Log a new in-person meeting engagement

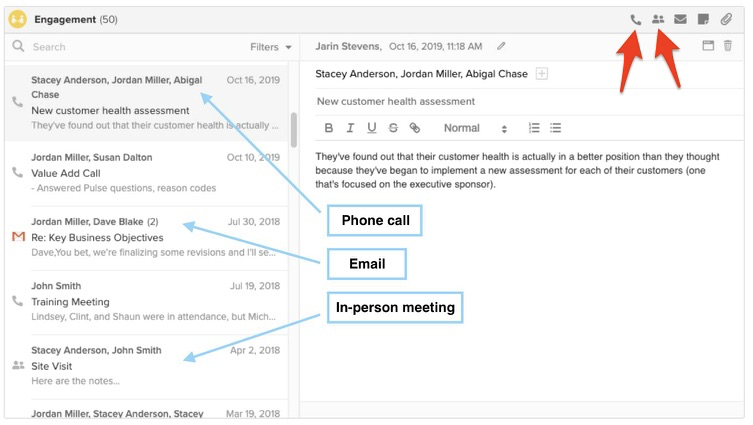[x=658, y=19]
